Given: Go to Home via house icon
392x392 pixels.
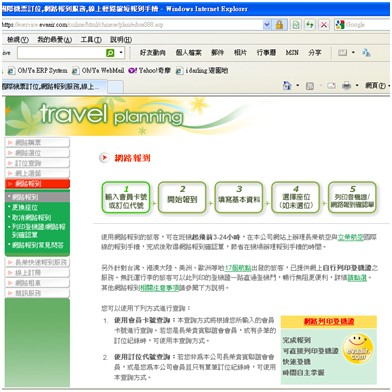Looking at the screenshot, I should [287, 86].
